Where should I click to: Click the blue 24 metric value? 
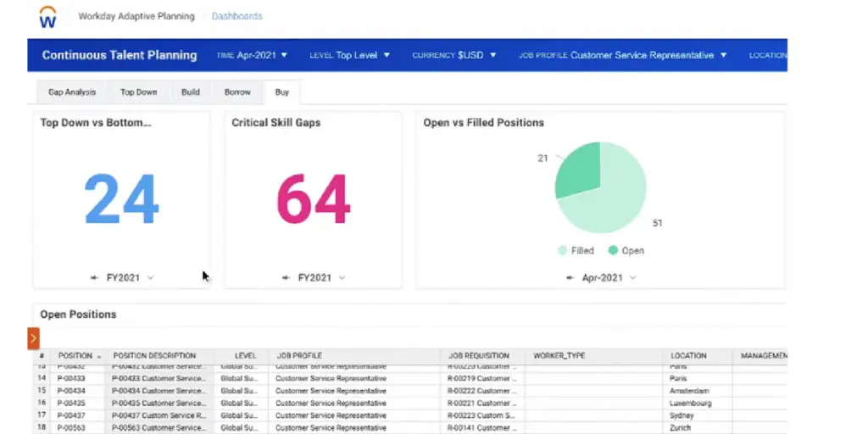click(x=122, y=198)
